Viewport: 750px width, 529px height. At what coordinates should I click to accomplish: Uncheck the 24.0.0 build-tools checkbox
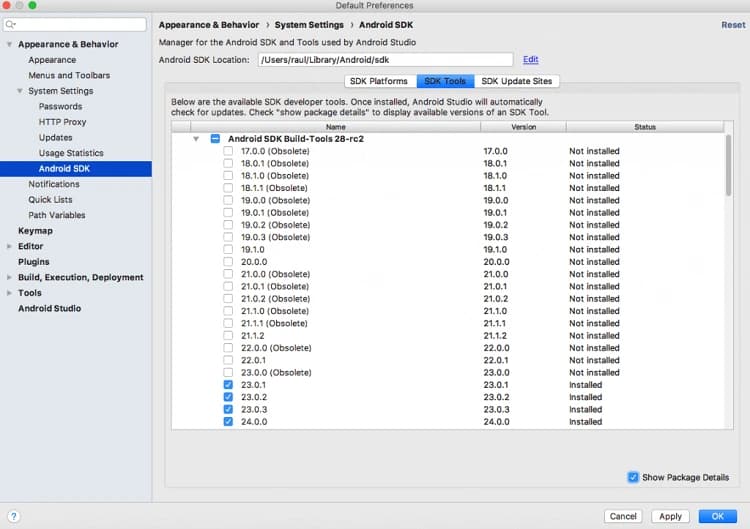tap(228, 422)
